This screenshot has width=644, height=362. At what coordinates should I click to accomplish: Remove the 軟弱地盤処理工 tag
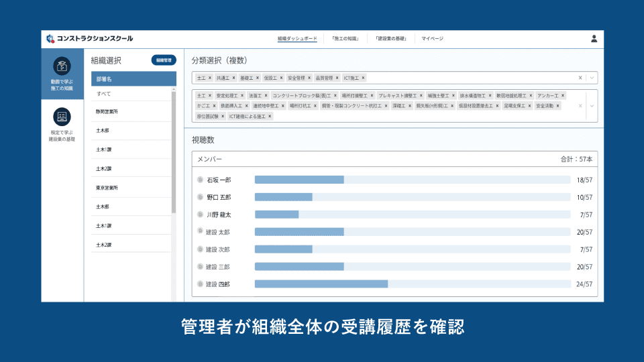pyautogui.click(x=531, y=96)
